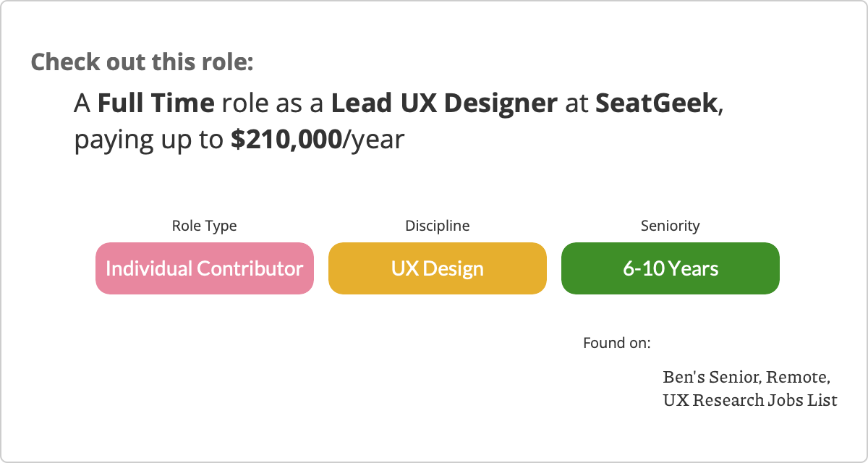Click the word 'Remote,' in source name
The height and width of the screenshot is (463, 868).
[798, 377]
